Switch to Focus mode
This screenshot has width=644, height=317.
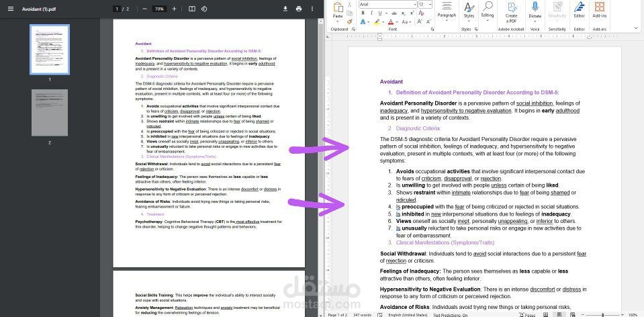tap(527, 315)
